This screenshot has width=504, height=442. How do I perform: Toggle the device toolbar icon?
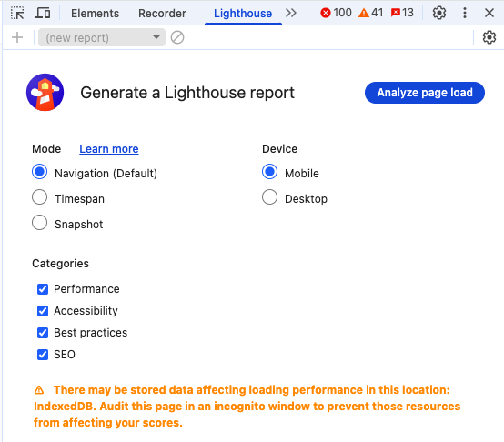pyautogui.click(x=43, y=13)
